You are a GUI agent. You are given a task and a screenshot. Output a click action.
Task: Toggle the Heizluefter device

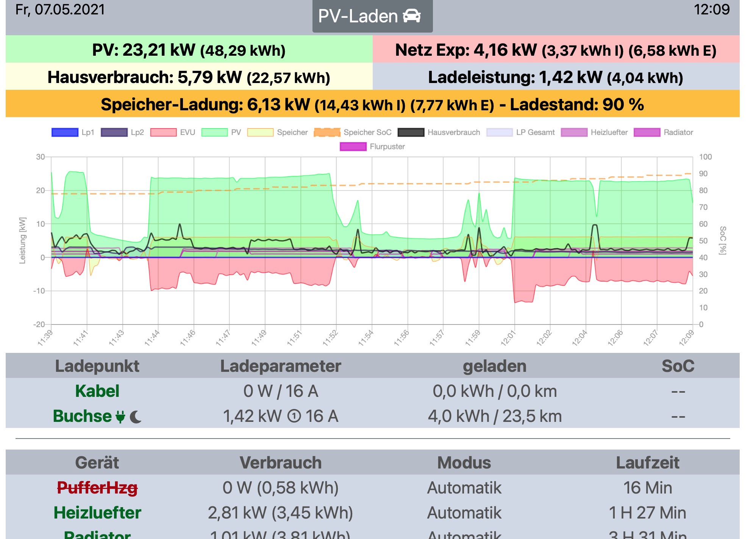(x=97, y=513)
